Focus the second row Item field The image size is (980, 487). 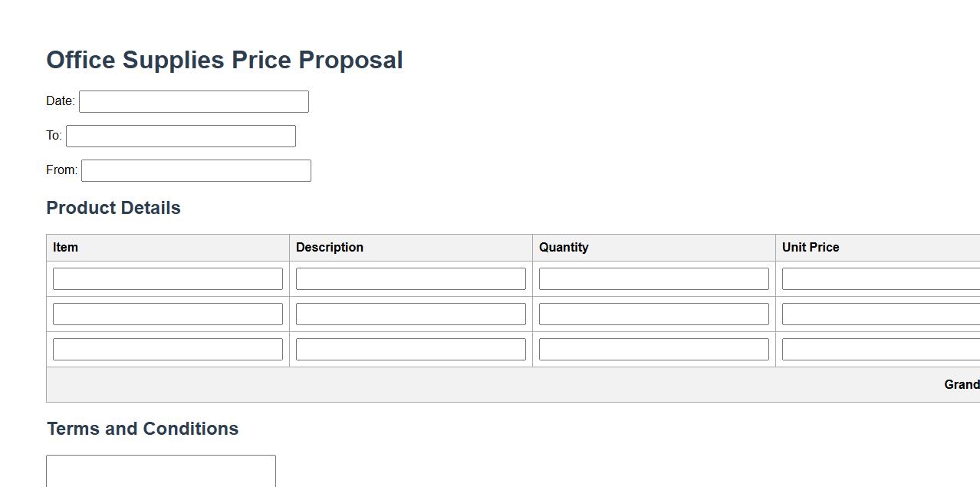click(x=167, y=314)
